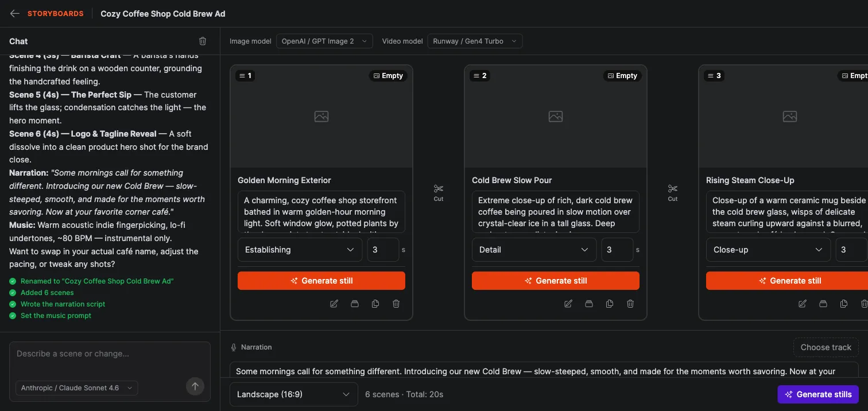Delete scene 2 with its trash icon

click(630, 304)
